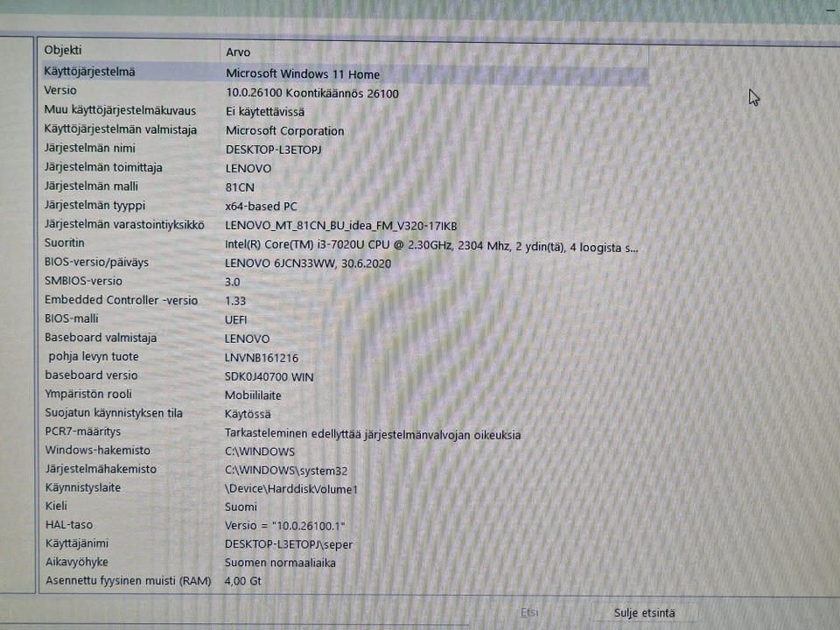Select the Windows-hakemisto row
Viewport: 840px width, 630px height.
[97, 450]
